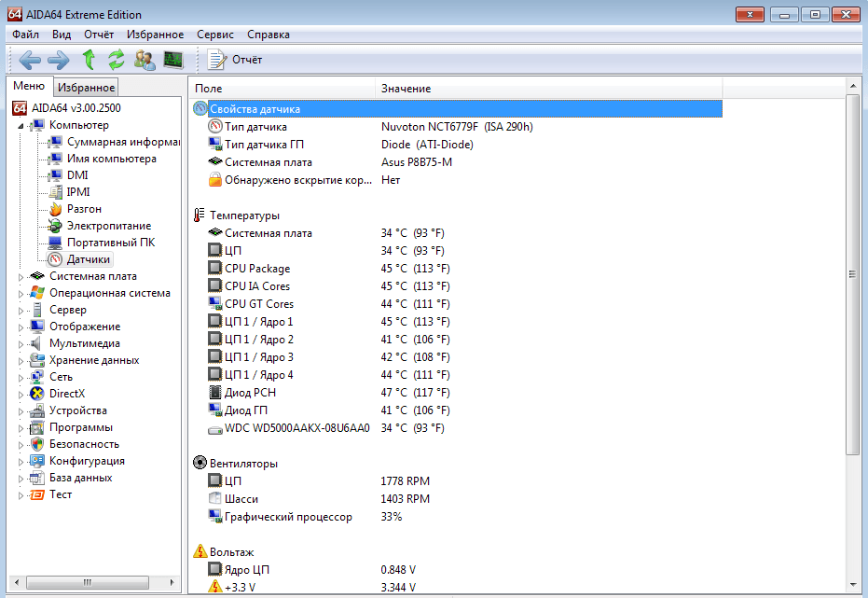The height and width of the screenshot is (598, 868).
Task: Select the DMI tree item icon
Action: (x=55, y=175)
